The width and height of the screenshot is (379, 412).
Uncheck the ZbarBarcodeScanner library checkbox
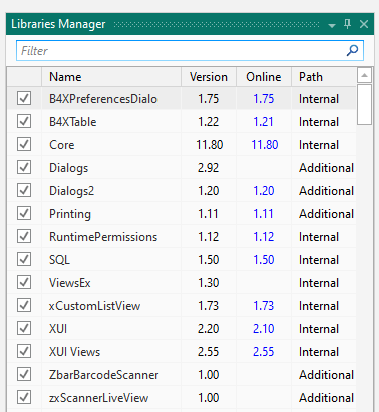pyautogui.click(x=24, y=374)
